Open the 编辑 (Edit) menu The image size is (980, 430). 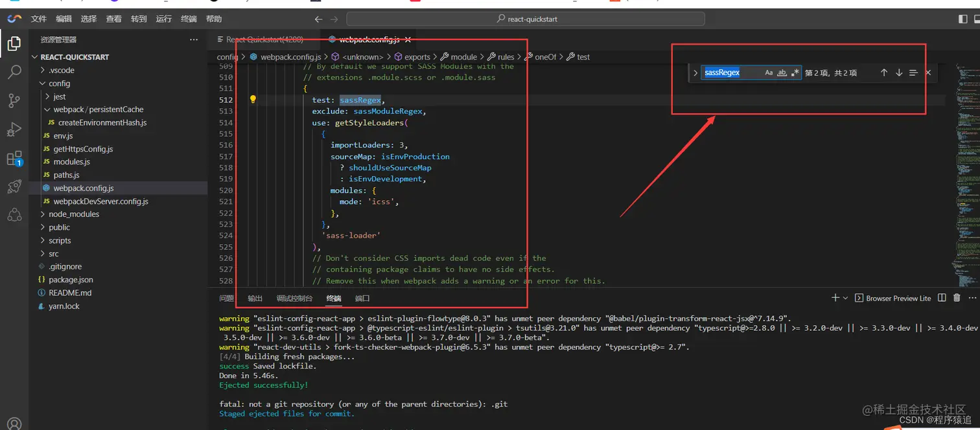[x=64, y=19]
